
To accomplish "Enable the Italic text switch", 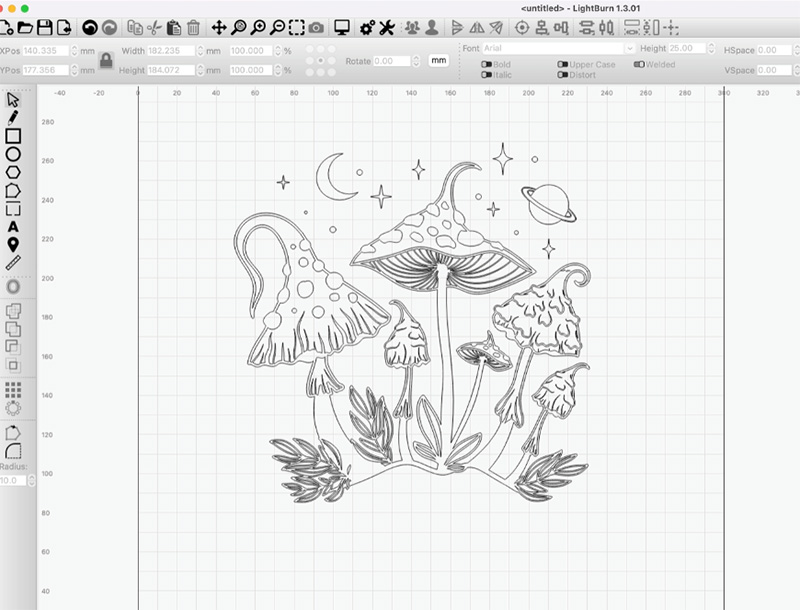I will (487, 75).
